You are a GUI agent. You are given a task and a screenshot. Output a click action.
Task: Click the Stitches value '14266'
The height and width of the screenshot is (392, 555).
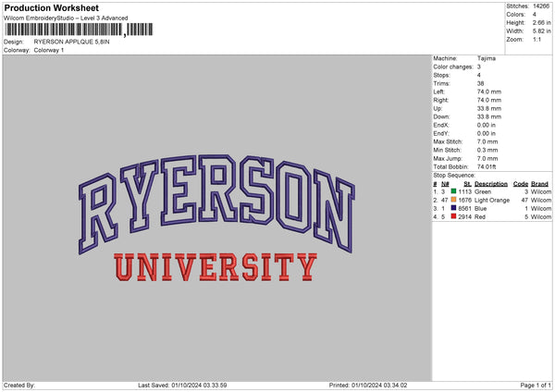coord(541,6)
